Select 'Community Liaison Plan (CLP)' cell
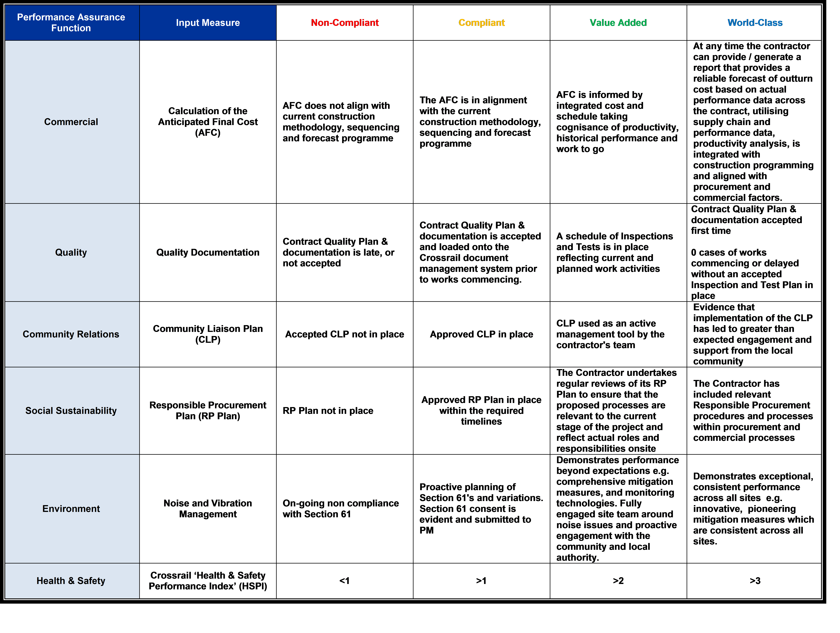 pyautogui.click(x=208, y=334)
